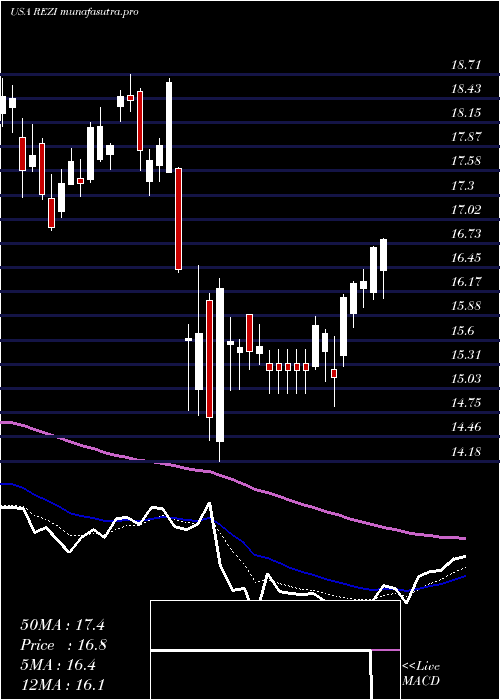Click the latest white candlestick near 16.73
Image resolution: width=500 pixels, height=700 pixels.
point(383,255)
